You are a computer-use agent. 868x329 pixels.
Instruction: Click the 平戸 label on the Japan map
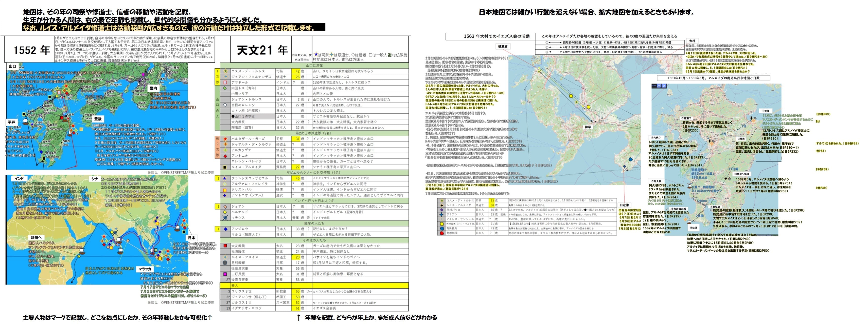tap(12, 122)
